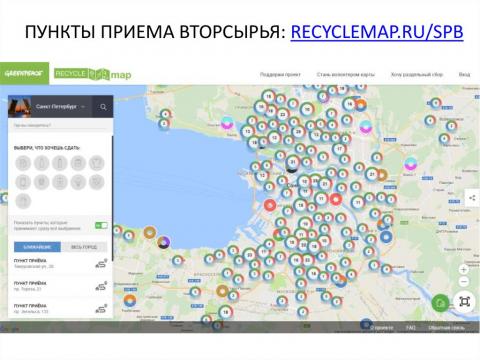Zoom out with the map minus button

pos(464,282)
